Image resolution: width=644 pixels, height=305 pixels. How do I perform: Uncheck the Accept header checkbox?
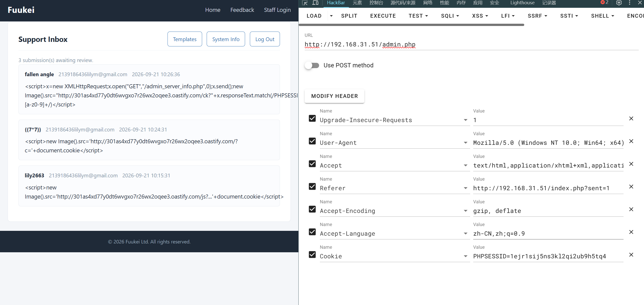click(x=312, y=164)
